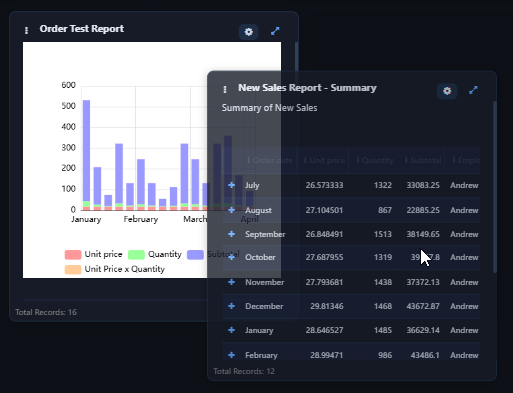This screenshot has width=513, height=393.
Task: Select quantity value 1513
Action: point(383,234)
